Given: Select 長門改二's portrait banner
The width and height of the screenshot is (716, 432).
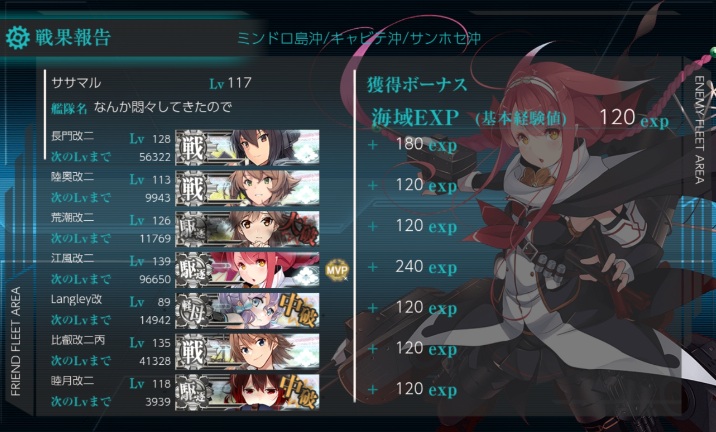Looking at the screenshot, I should click(x=247, y=148).
